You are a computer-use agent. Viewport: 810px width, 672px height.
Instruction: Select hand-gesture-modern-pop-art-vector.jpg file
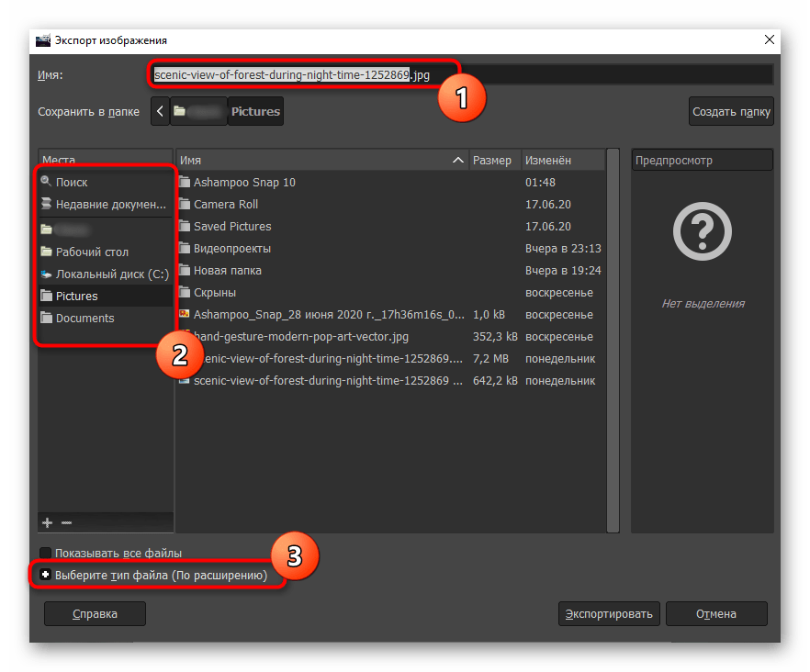click(390, 336)
